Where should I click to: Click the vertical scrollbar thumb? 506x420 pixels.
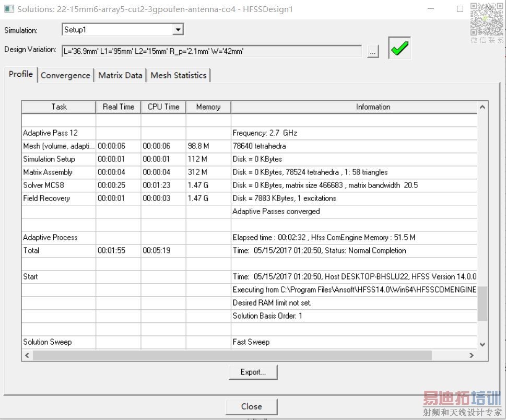tap(483, 304)
